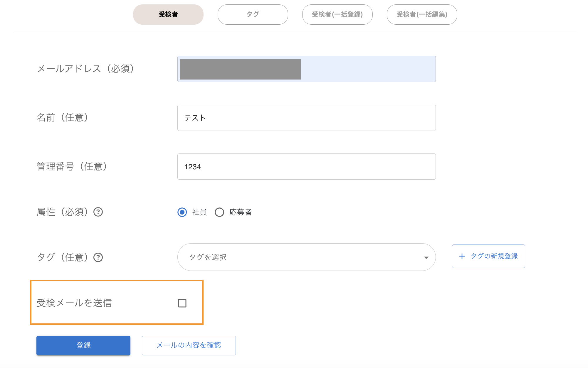Click the plus icon for new tag

point(462,256)
